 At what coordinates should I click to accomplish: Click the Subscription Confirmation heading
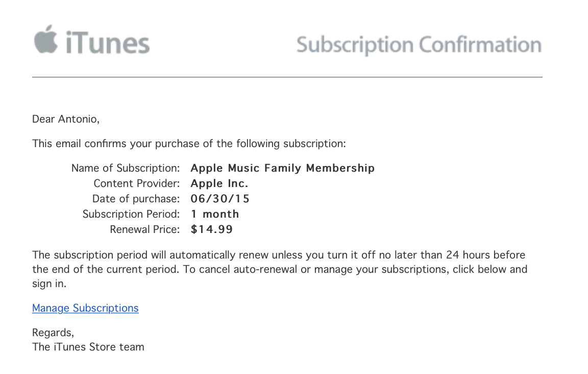[419, 45]
